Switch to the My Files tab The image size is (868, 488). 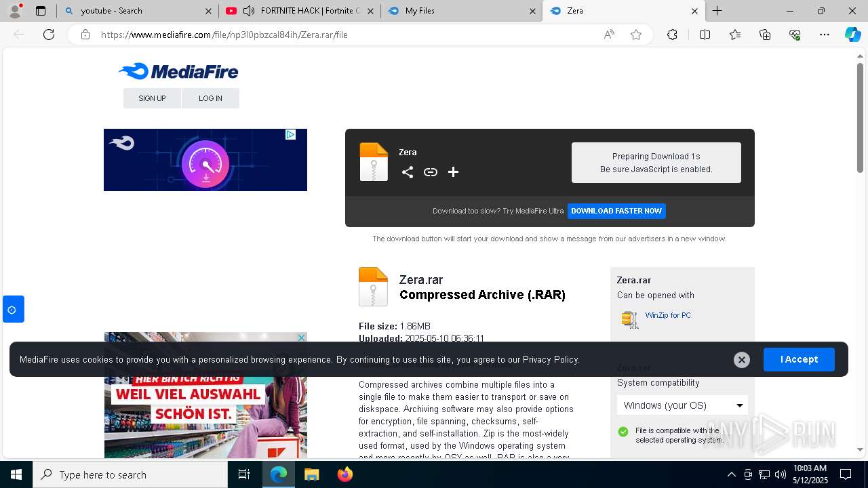coord(461,11)
